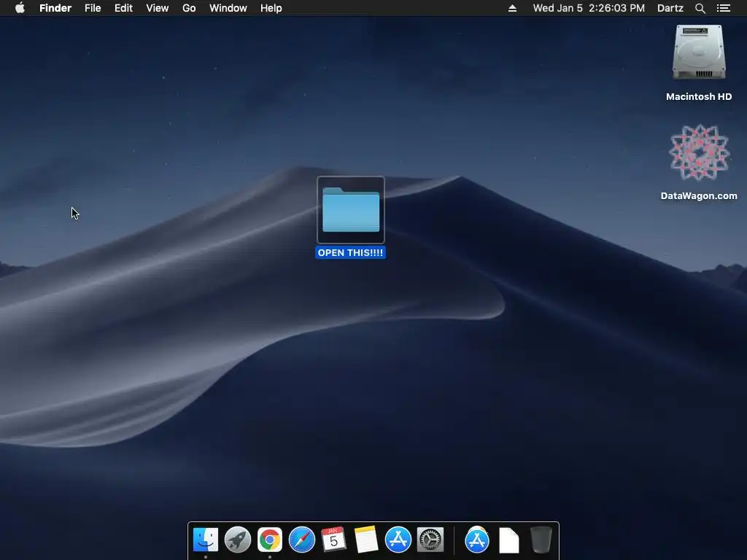
Task: Open the Trash in the Dock
Action: 541,540
